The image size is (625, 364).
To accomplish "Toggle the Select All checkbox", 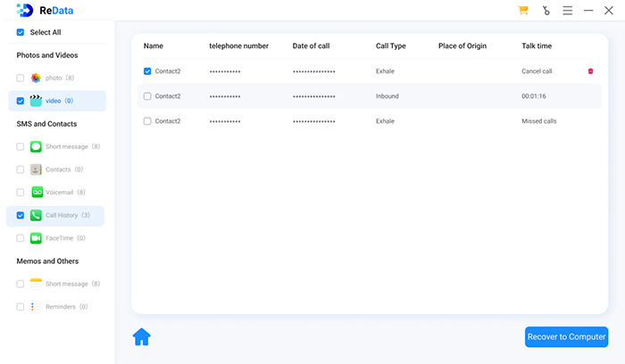I will [21, 32].
